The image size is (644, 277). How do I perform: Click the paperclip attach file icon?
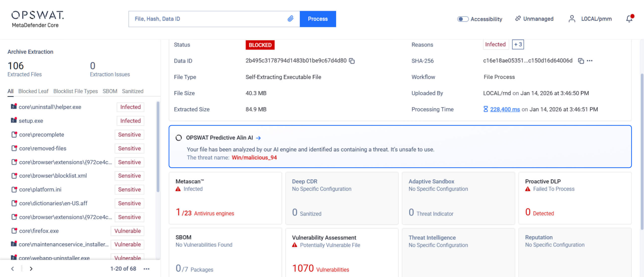[290, 19]
